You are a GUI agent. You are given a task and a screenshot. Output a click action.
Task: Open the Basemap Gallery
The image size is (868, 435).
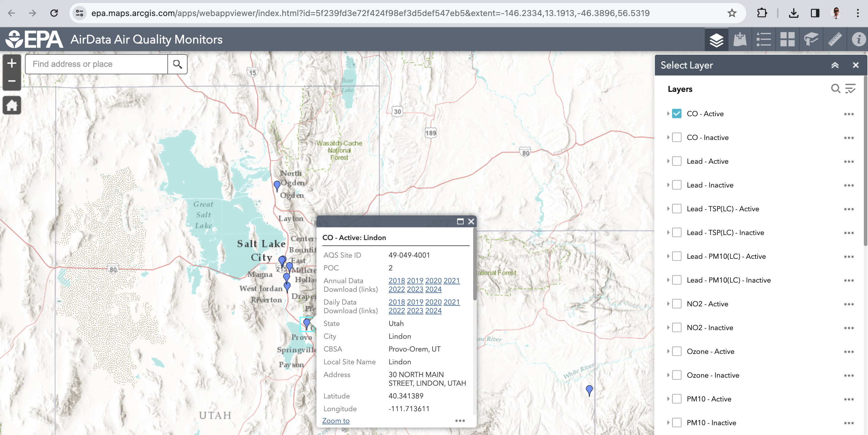point(788,40)
